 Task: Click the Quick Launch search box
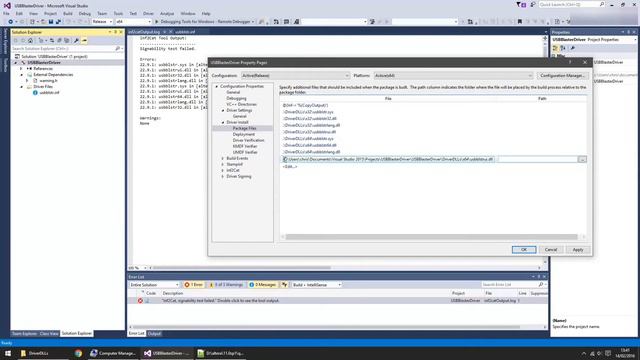(571, 4)
